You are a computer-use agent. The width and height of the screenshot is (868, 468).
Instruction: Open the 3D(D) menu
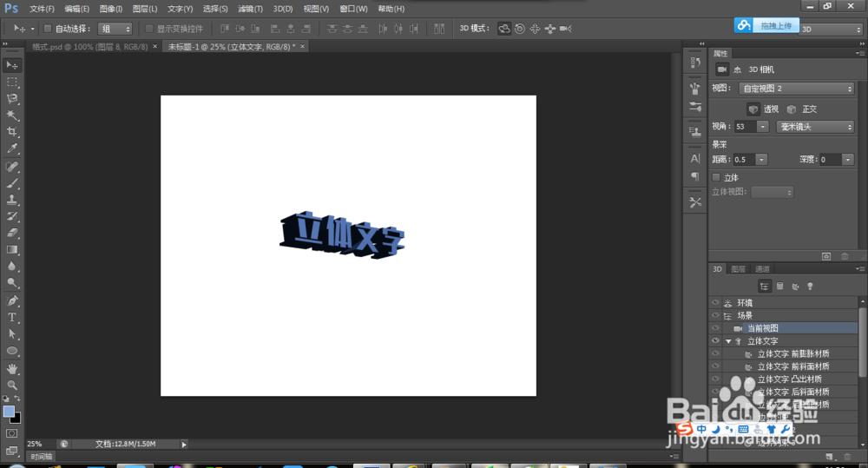point(283,9)
